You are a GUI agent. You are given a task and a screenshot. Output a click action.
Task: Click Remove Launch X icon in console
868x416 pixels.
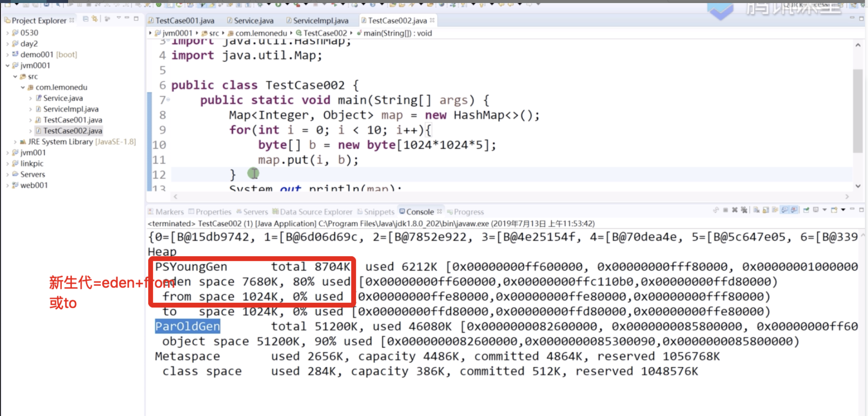735,210
